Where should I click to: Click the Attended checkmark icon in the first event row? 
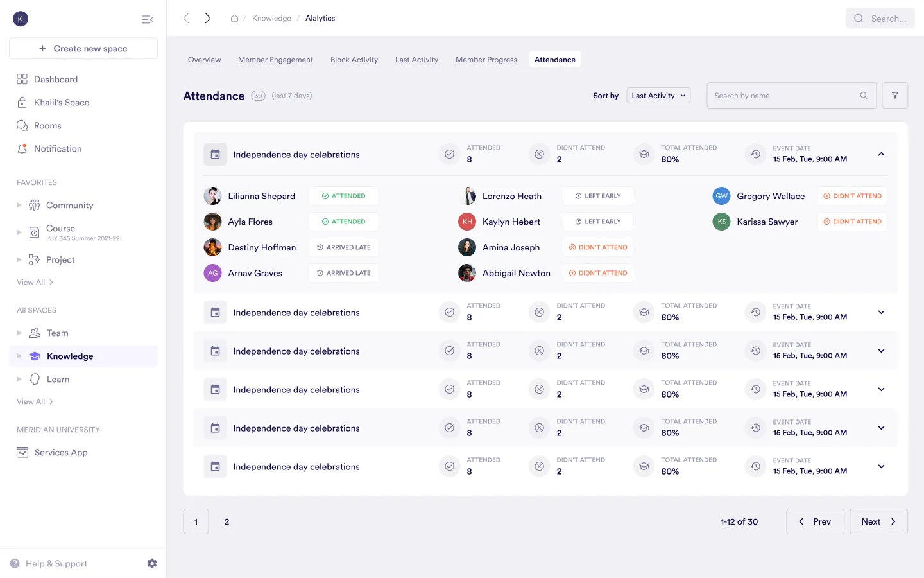pos(449,154)
